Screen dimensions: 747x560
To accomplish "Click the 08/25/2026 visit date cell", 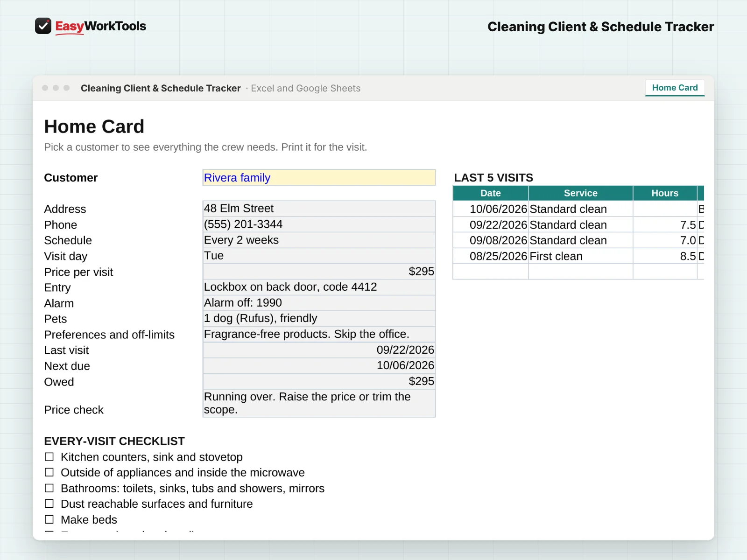I will point(491,256).
